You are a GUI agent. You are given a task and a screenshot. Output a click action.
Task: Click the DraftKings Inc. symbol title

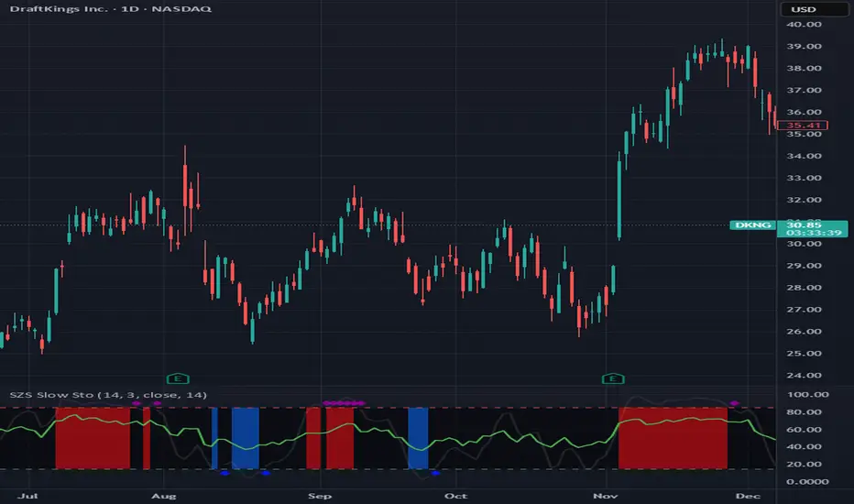pos(111,9)
